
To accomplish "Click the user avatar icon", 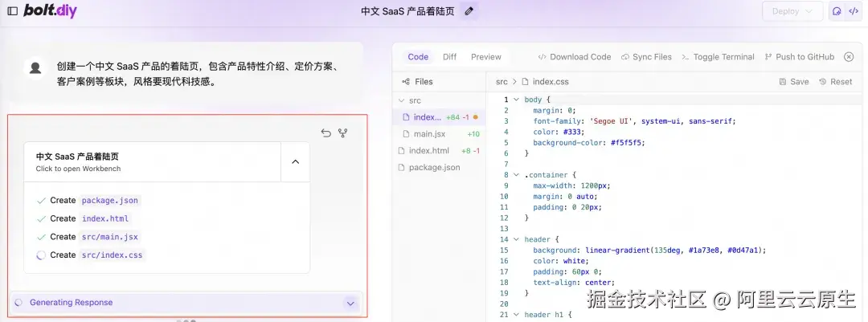I will (x=35, y=68).
